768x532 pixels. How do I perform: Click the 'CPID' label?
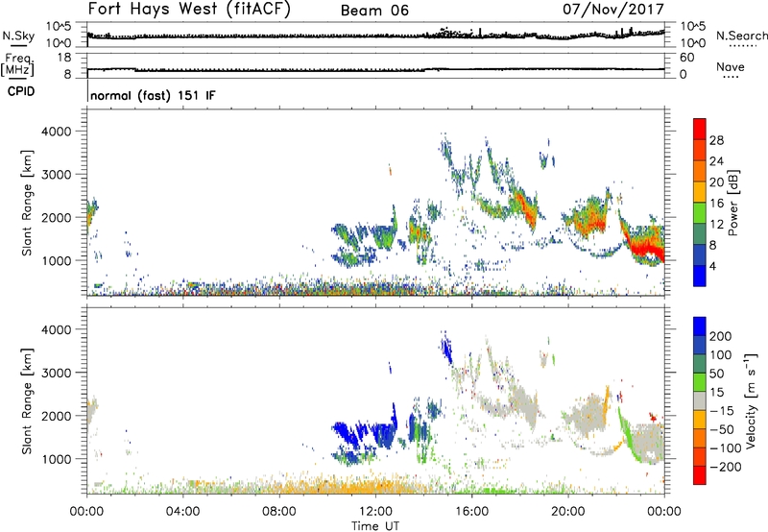coord(21,91)
